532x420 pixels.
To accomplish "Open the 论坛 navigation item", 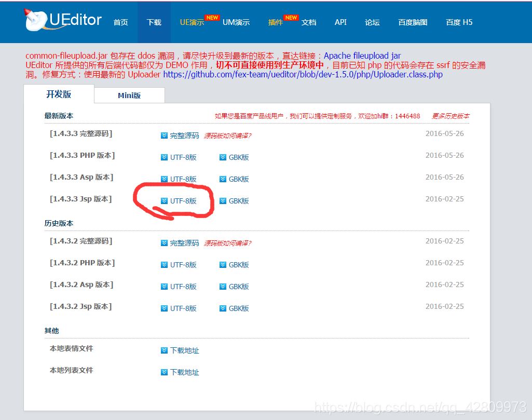I will tap(372, 22).
